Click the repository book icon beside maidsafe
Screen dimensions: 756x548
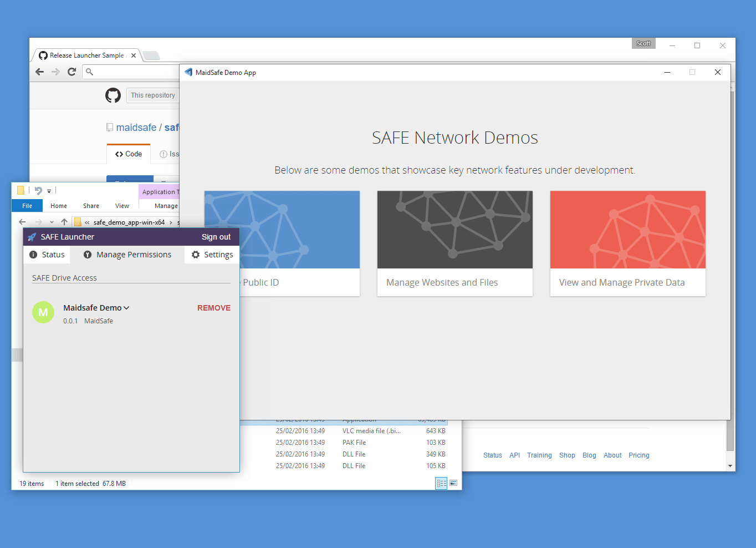point(110,128)
